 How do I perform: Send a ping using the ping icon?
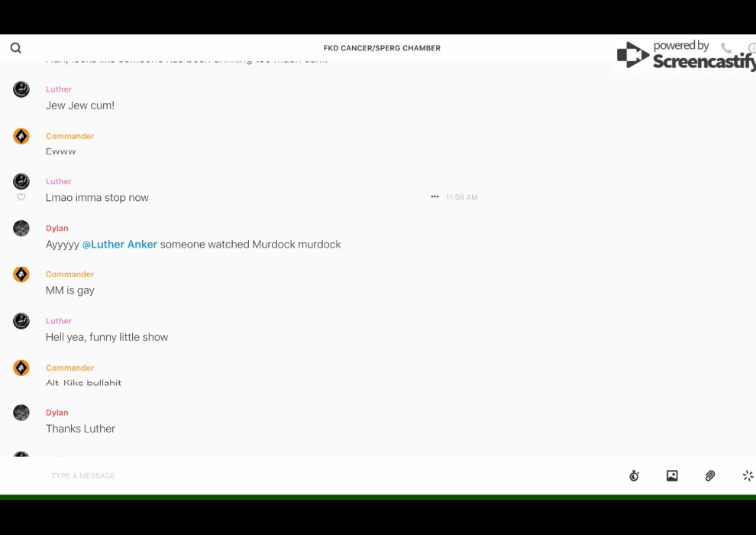tap(748, 476)
